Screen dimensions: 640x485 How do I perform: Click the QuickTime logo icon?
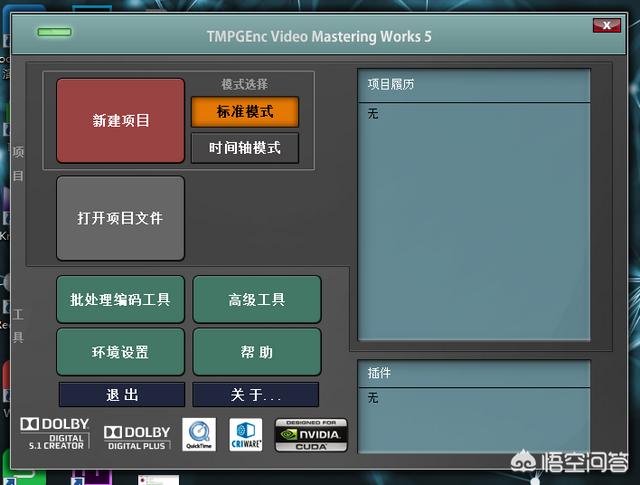pos(199,434)
